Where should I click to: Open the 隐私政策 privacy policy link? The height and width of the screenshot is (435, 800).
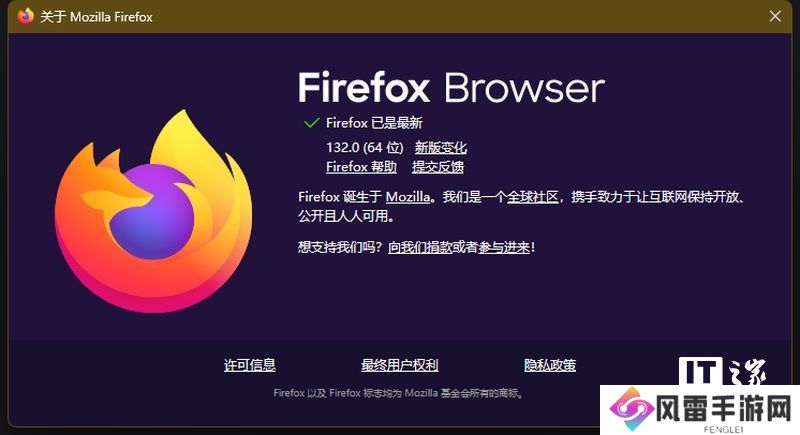tap(550, 365)
